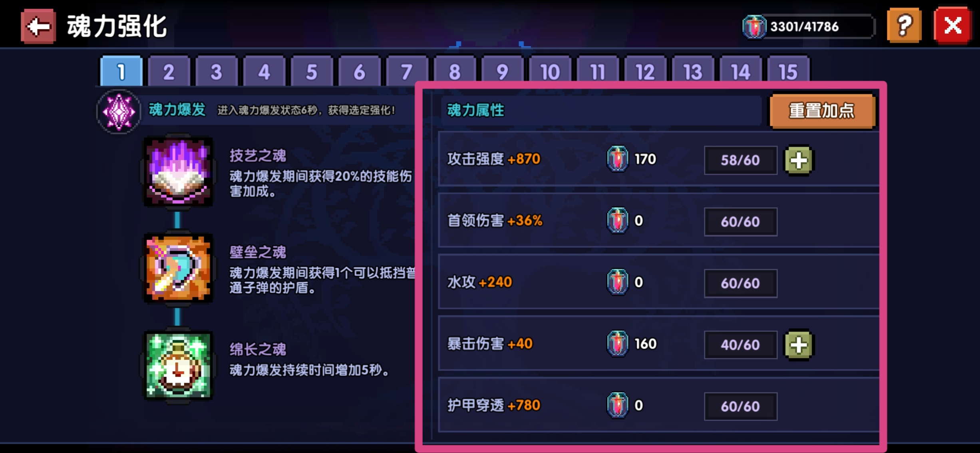Tap the 魂力爆发 crystal icon
Image resolution: width=980 pixels, height=453 pixels.
click(x=119, y=112)
